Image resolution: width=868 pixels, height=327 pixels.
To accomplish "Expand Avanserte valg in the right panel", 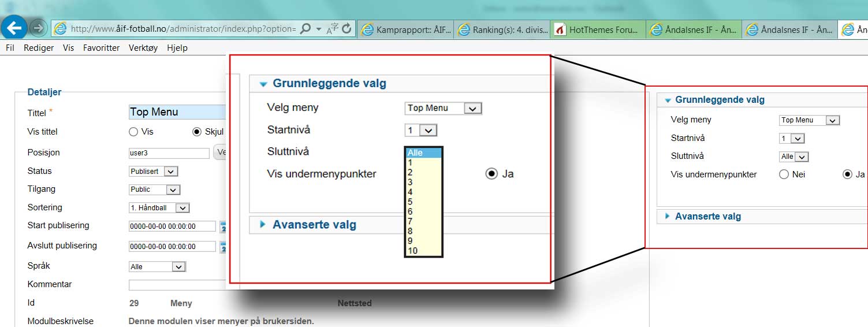I will 707,216.
